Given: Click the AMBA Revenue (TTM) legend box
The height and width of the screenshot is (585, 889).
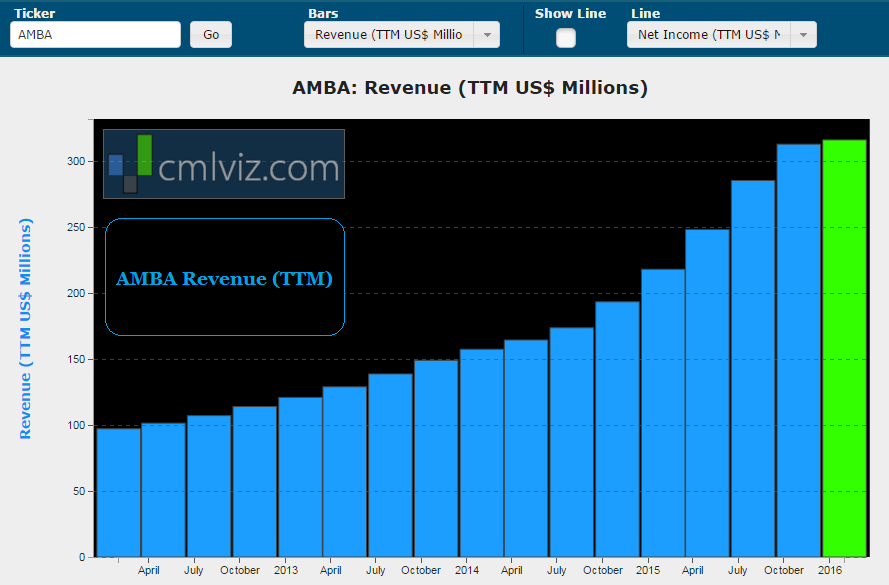Looking at the screenshot, I should click(225, 277).
